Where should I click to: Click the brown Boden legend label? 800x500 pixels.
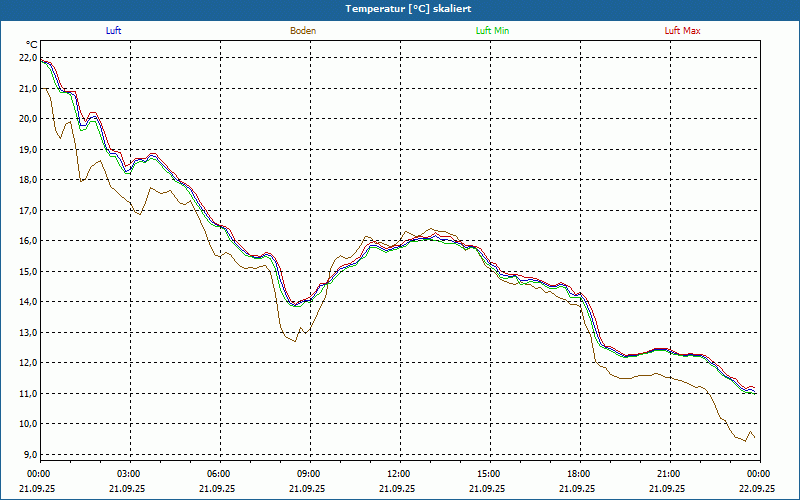coord(303,31)
